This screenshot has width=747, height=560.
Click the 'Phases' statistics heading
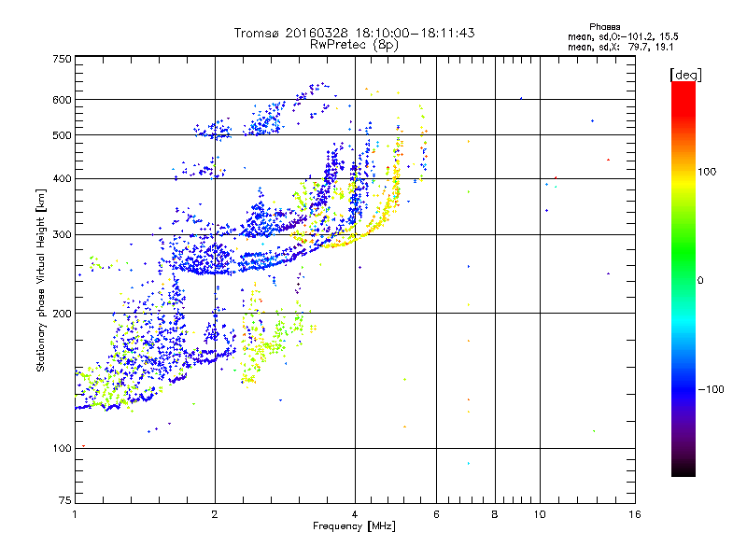tap(604, 27)
